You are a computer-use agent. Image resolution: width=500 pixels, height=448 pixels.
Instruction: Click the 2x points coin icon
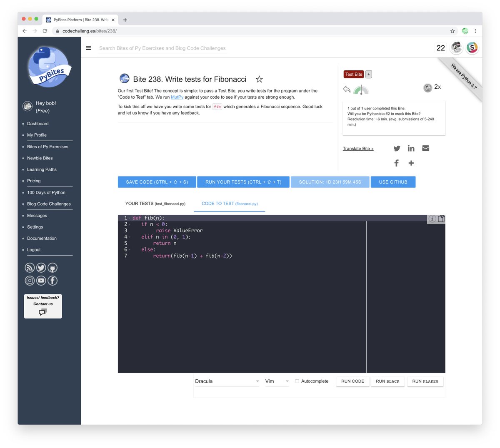427,87
